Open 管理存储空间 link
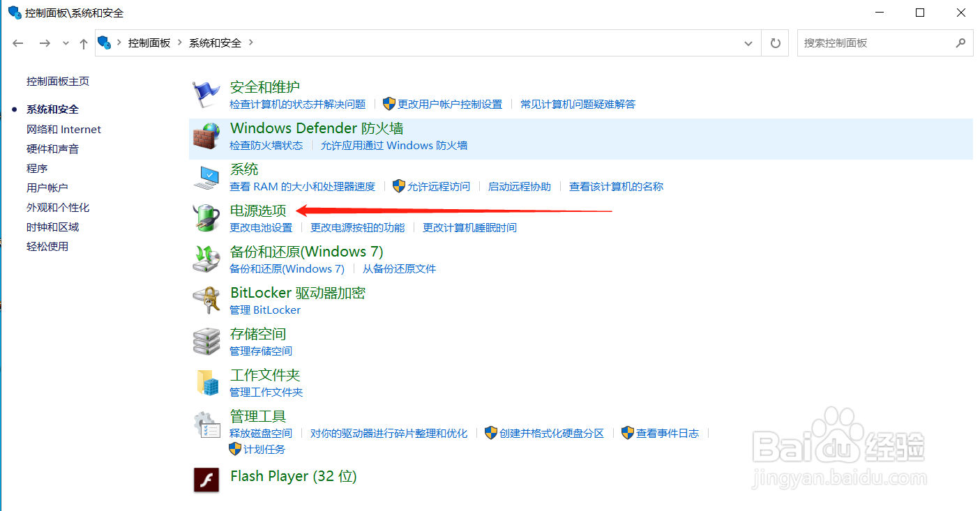This screenshot has width=980, height=511. (261, 351)
